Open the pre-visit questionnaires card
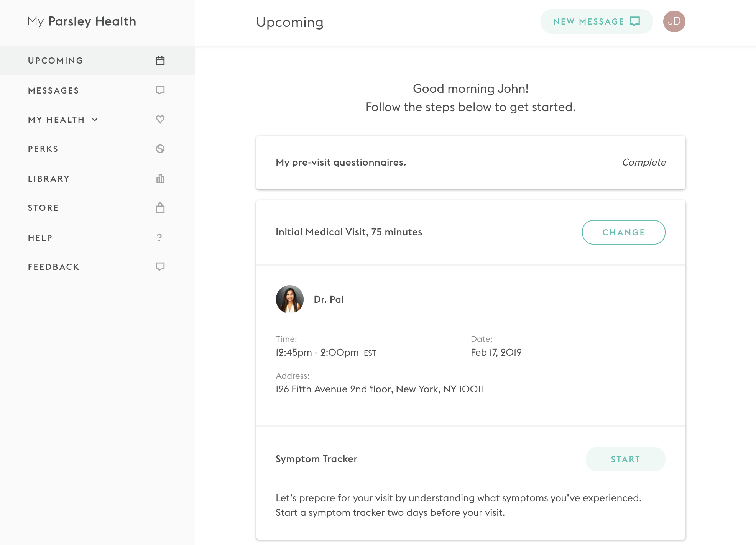The width and height of the screenshot is (756, 545). coord(470,163)
